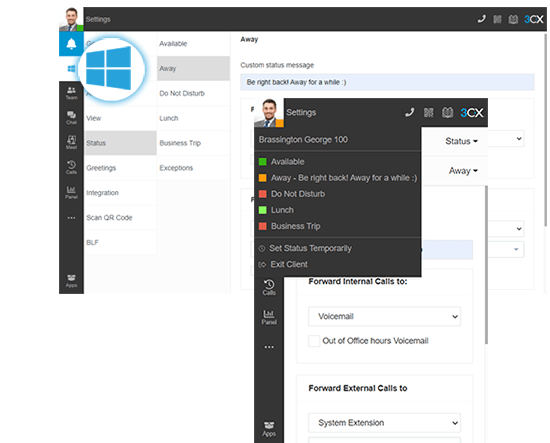The height and width of the screenshot is (443, 550).
Task: Select Do Not Disturb in status popup menu
Action: pos(298,194)
